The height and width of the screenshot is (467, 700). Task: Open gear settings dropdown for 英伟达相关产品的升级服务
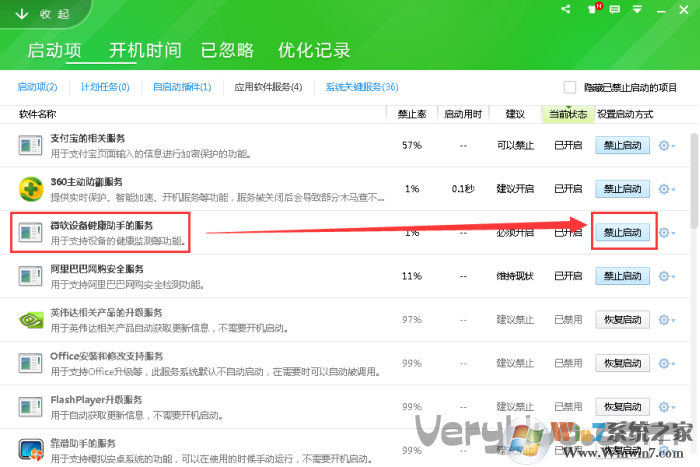[x=667, y=320]
